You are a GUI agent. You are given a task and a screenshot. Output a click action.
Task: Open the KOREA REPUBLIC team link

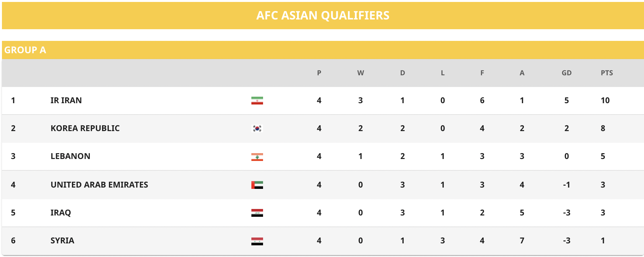(85, 128)
